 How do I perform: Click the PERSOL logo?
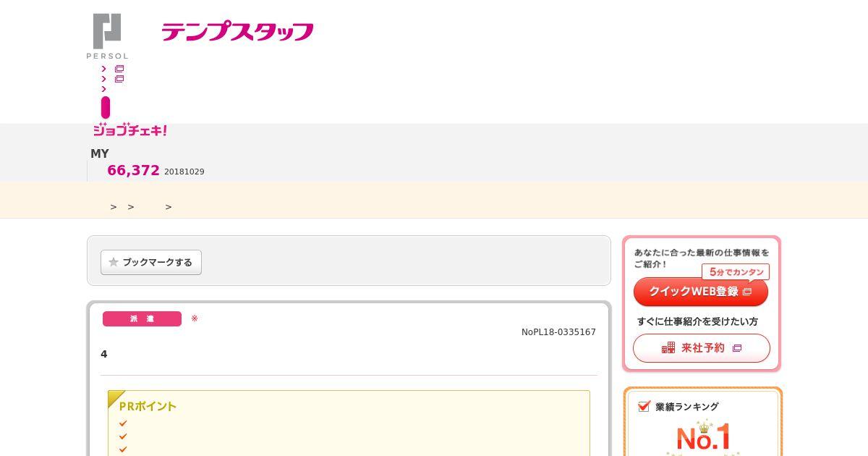(107, 36)
